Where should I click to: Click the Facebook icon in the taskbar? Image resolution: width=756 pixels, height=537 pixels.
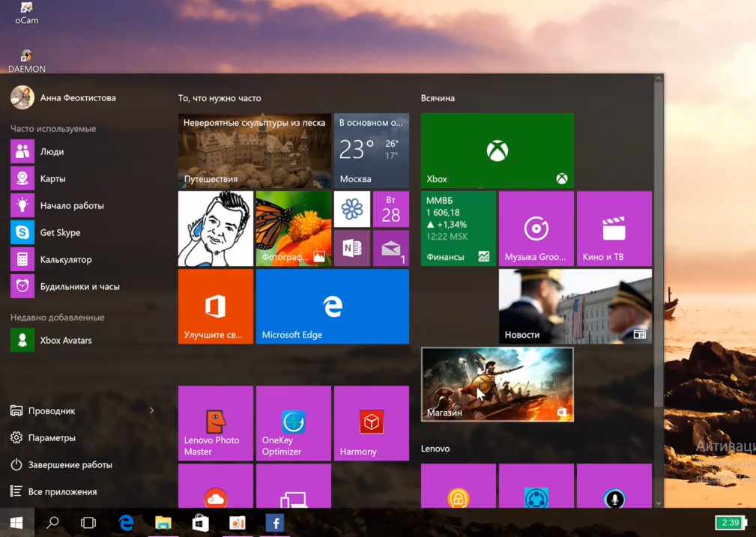(274, 523)
